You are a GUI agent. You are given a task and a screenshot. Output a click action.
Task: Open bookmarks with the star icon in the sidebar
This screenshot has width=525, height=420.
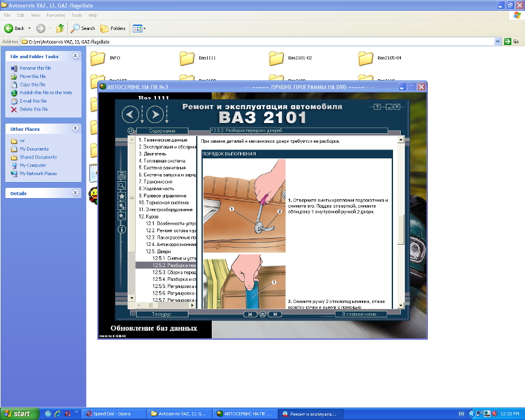tap(122, 196)
